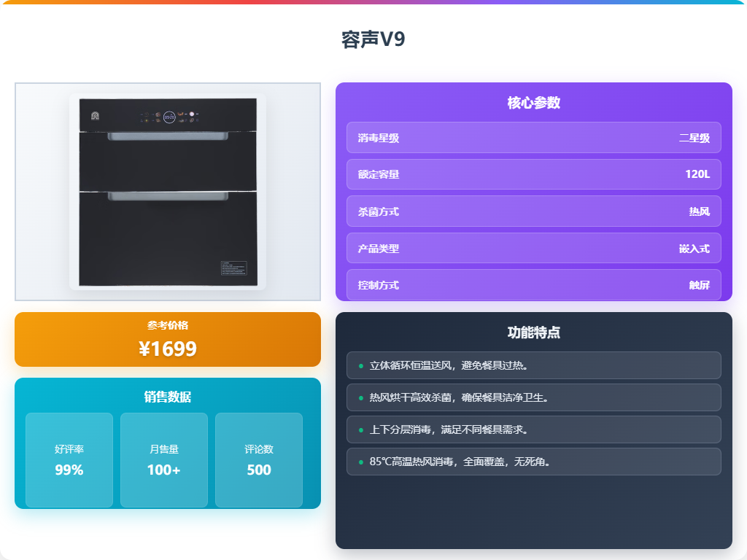The width and height of the screenshot is (747, 560).
Task: Click the 核心参数 section heading
Action: (533, 102)
